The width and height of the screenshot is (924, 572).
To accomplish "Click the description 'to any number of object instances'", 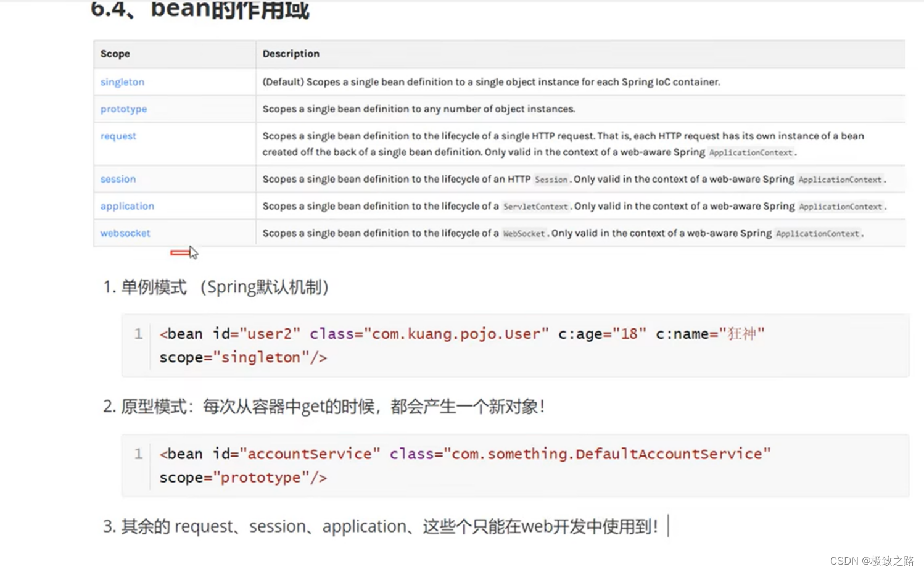I will [x=419, y=109].
